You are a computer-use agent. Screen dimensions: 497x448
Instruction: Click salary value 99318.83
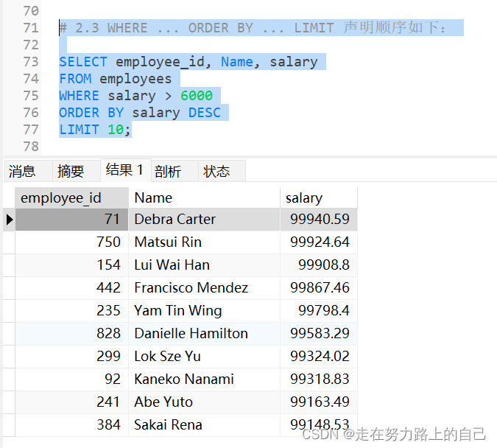(x=319, y=379)
